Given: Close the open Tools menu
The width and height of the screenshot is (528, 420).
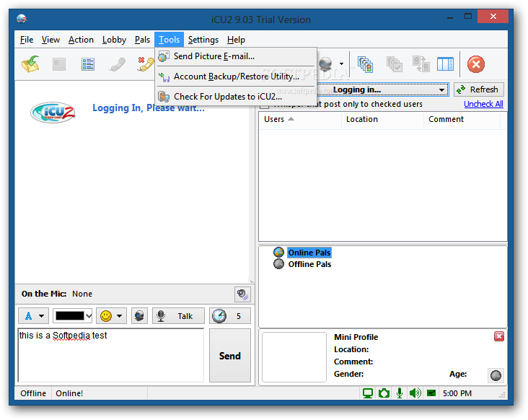Looking at the screenshot, I should 169,40.
